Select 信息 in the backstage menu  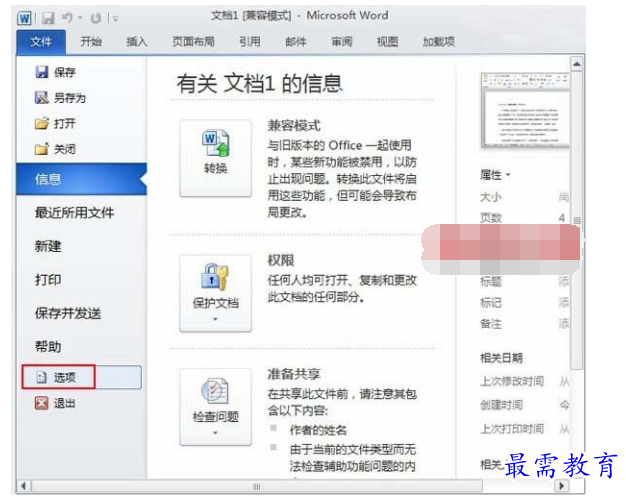82,179
